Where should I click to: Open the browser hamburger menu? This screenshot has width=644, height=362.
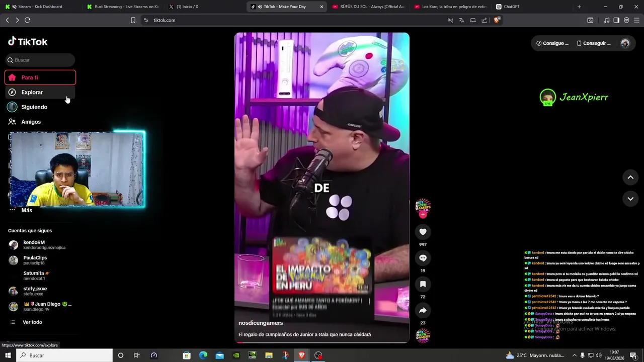[637, 20]
